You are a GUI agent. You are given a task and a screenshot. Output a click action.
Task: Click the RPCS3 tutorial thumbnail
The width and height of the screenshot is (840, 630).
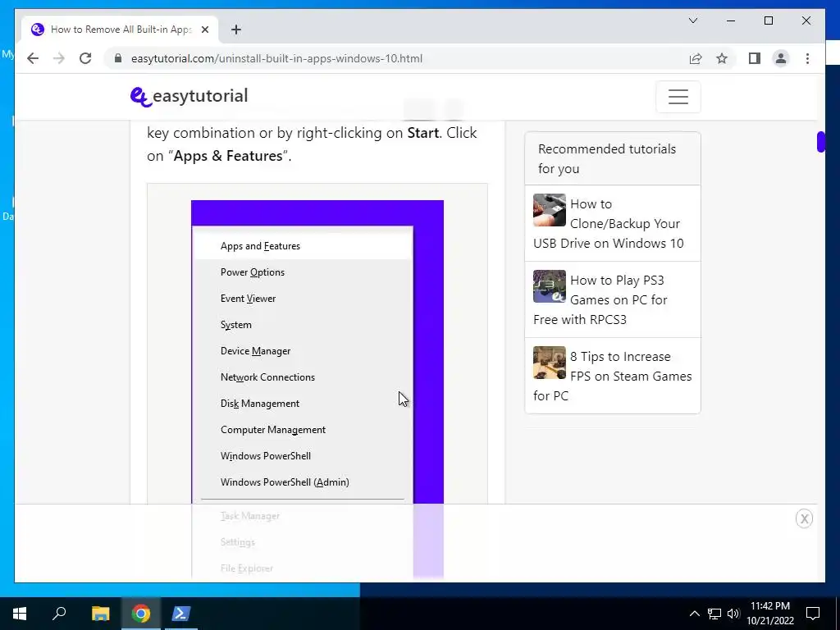(x=549, y=286)
